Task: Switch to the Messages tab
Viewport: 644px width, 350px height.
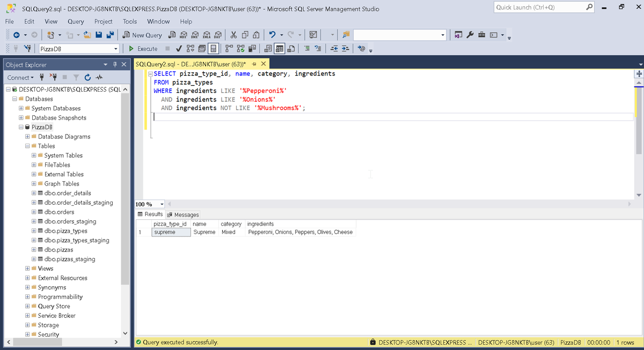Action: [183, 214]
